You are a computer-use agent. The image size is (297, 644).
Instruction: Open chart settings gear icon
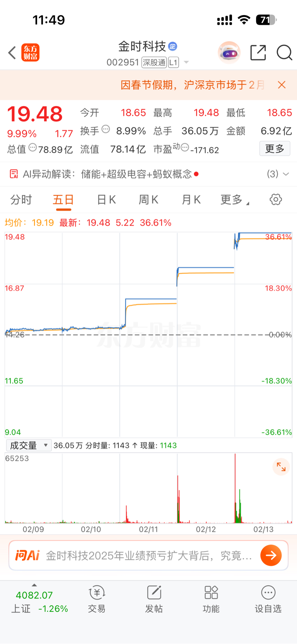pos(276,200)
